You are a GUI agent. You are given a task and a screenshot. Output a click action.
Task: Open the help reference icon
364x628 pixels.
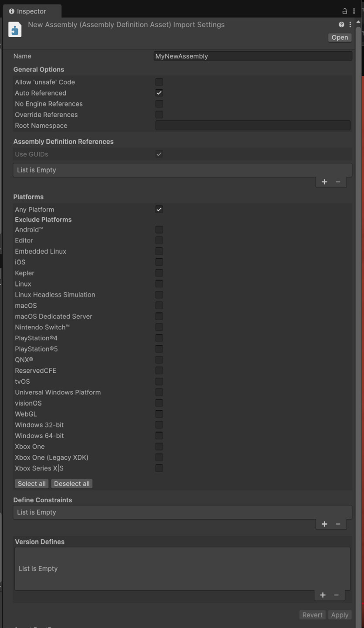tap(341, 25)
